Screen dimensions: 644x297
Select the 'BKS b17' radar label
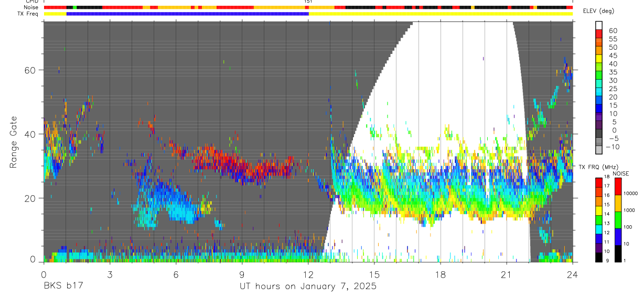click(x=63, y=286)
